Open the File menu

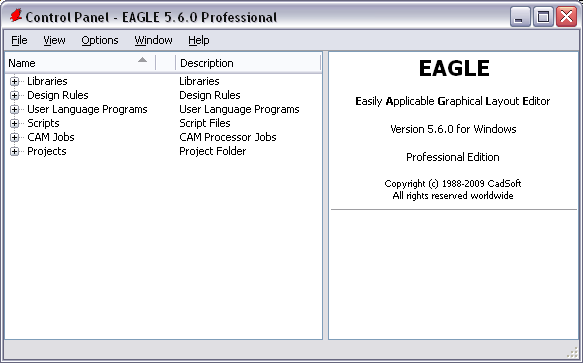pyautogui.click(x=19, y=40)
